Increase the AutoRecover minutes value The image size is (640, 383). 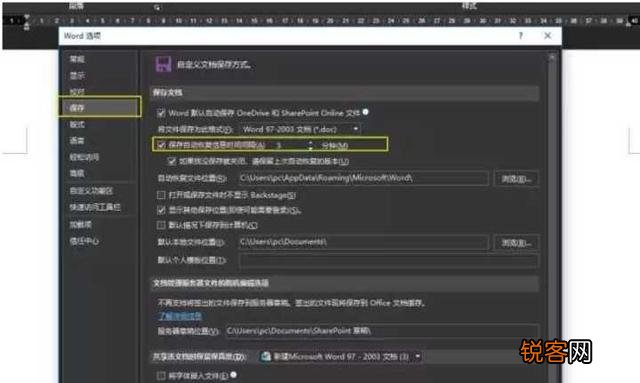coord(311,143)
